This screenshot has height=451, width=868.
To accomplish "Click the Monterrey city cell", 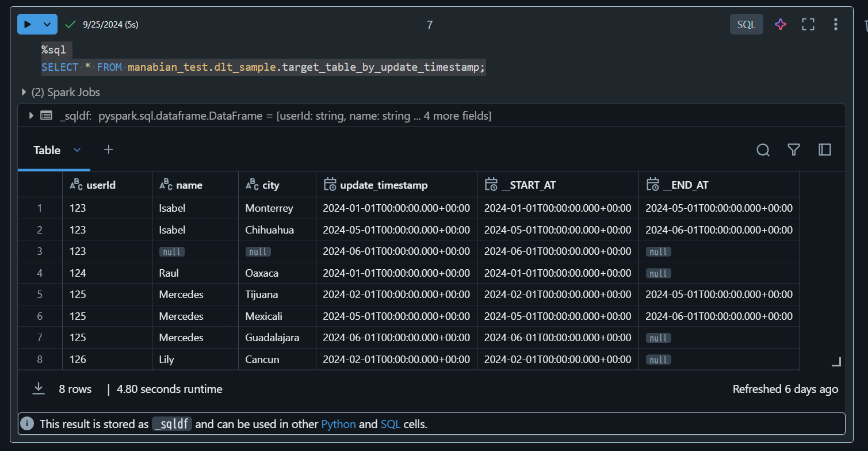I will click(277, 208).
